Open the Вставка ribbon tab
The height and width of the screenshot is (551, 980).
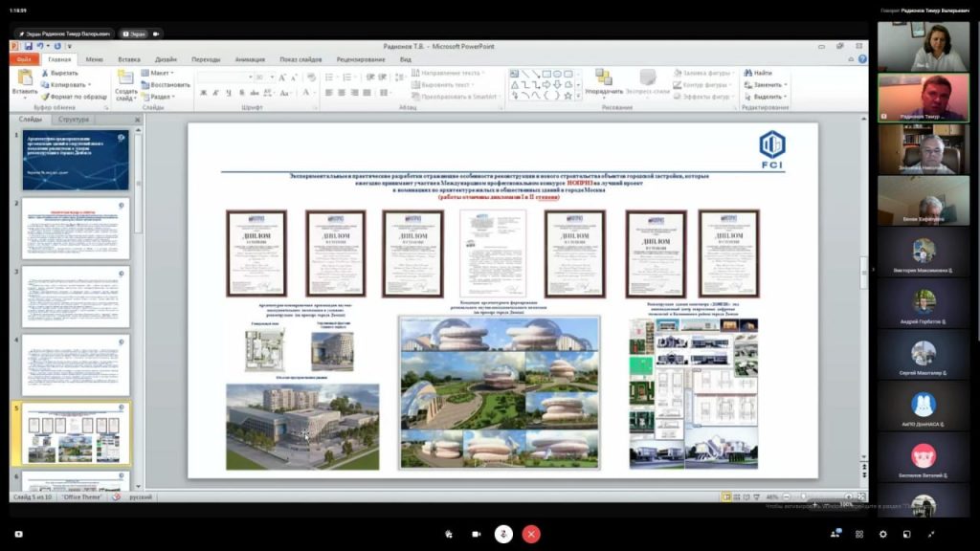point(129,59)
